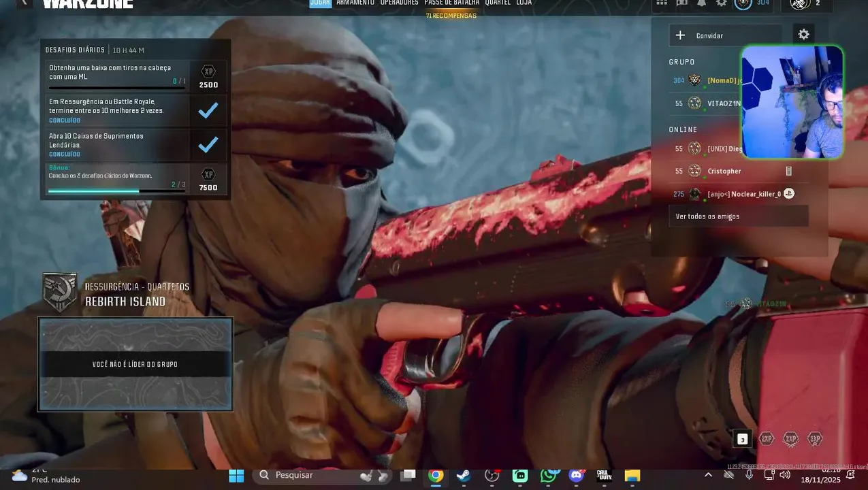The width and height of the screenshot is (868, 490).
Task: Open File Explorer from the taskbar
Action: click(632, 476)
